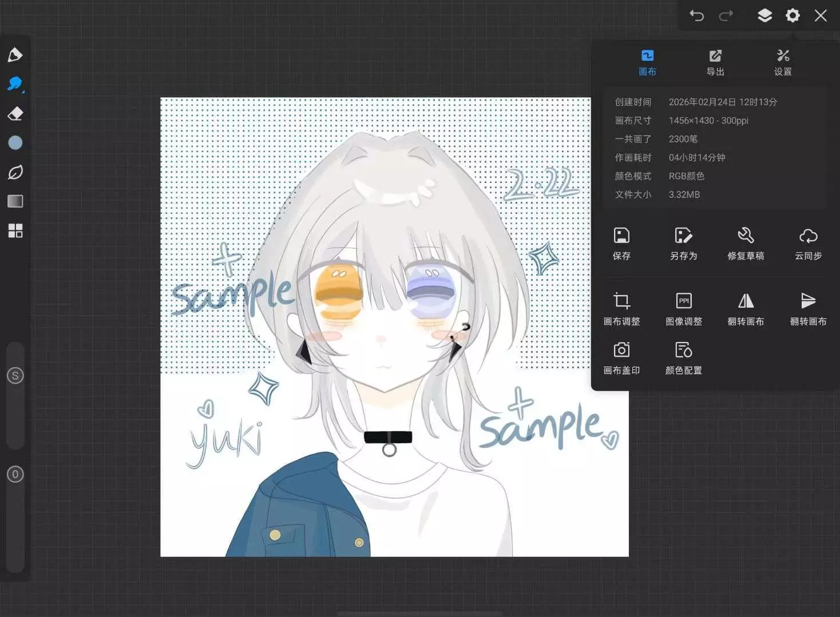Click the 画布盖印 canvas stamp icon
This screenshot has width=840, height=617.
(621, 359)
